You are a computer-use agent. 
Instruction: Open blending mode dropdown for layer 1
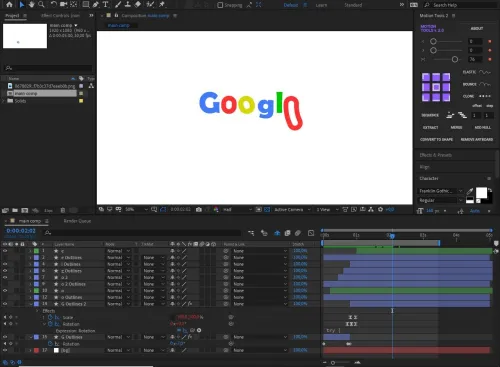pyautogui.click(x=118, y=251)
